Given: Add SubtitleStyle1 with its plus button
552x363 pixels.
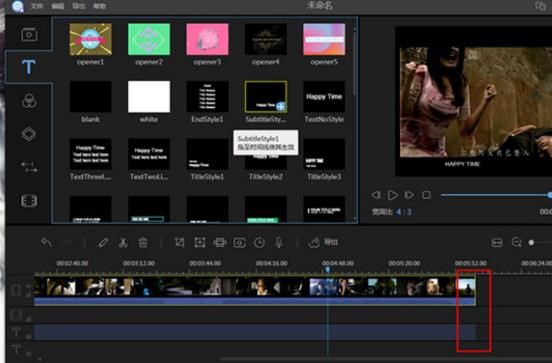Looking at the screenshot, I should coord(281,106).
